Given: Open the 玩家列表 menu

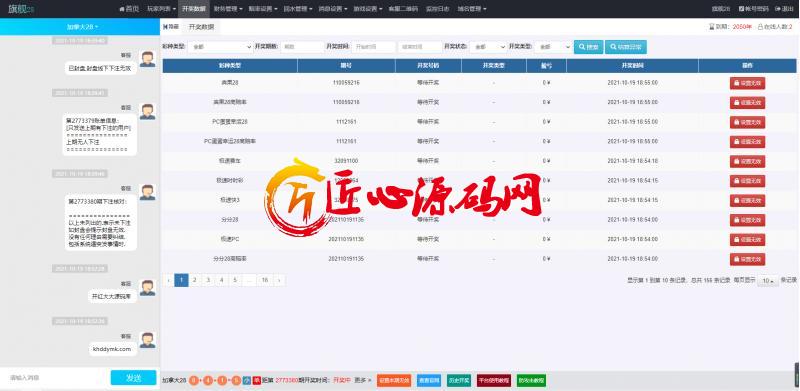Looking at the screenshot, I should pyautogui.click(x=161, y=9).
